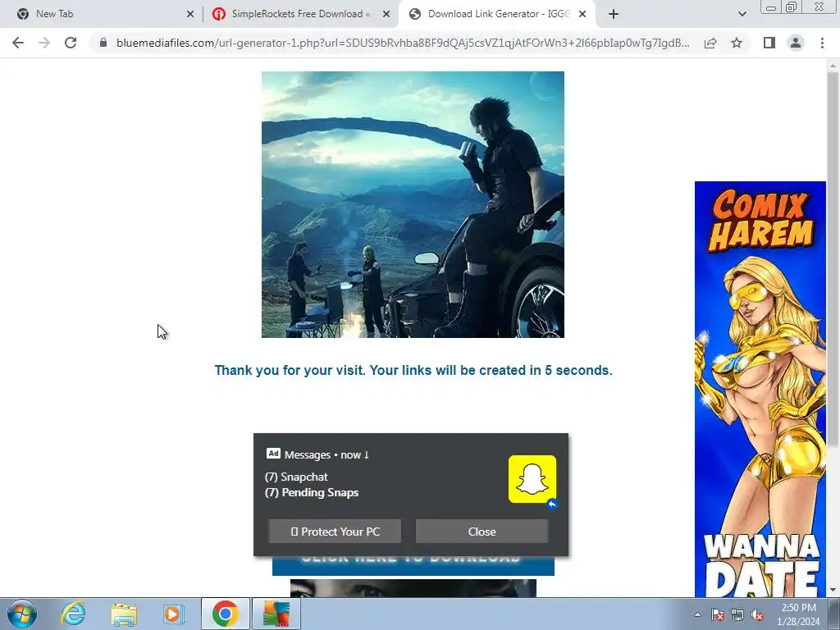Screen dimensions: 840x630
Task: Open Windows Explorer from the taskbar
Action: tap(124, 614)
